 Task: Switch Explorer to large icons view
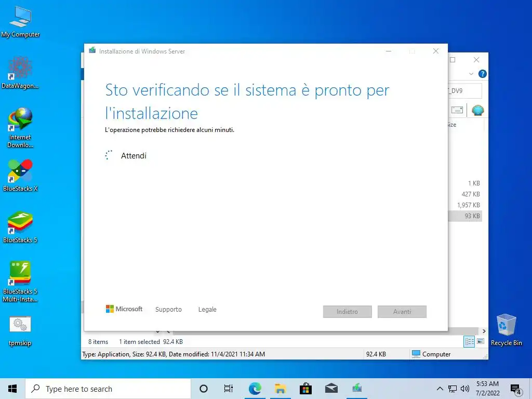pyautogui.click(x=481, y=341)
